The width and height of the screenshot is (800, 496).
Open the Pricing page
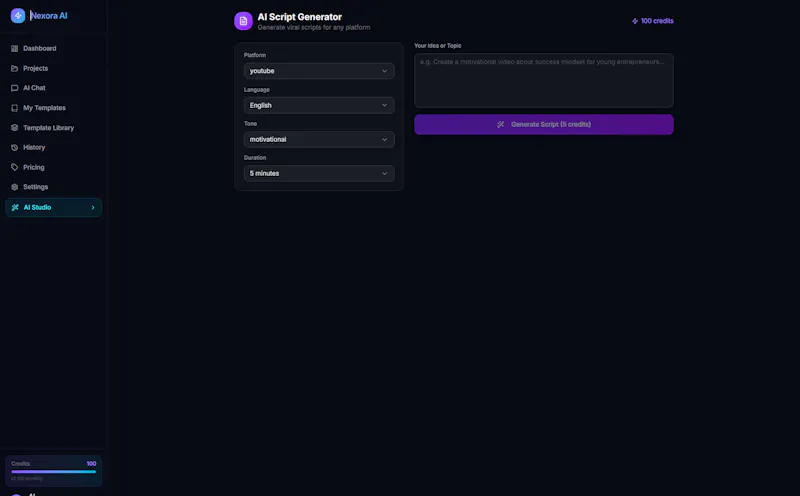coord(54,167)
